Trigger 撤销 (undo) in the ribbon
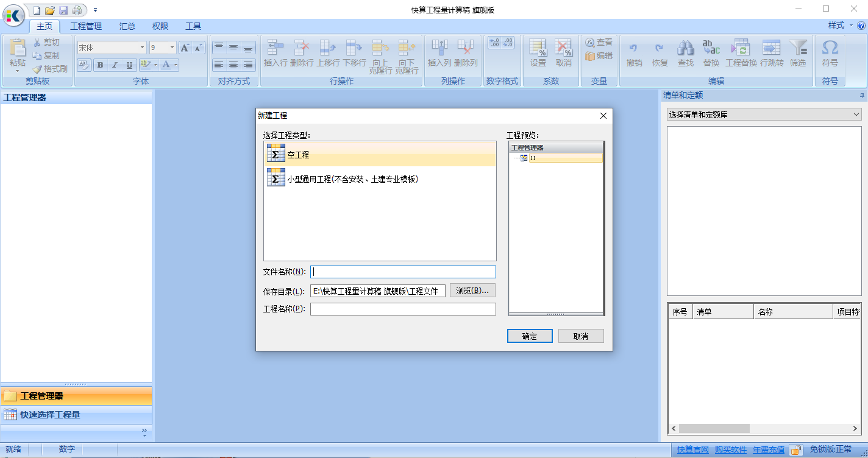The image size is (868, 458). 634,54
